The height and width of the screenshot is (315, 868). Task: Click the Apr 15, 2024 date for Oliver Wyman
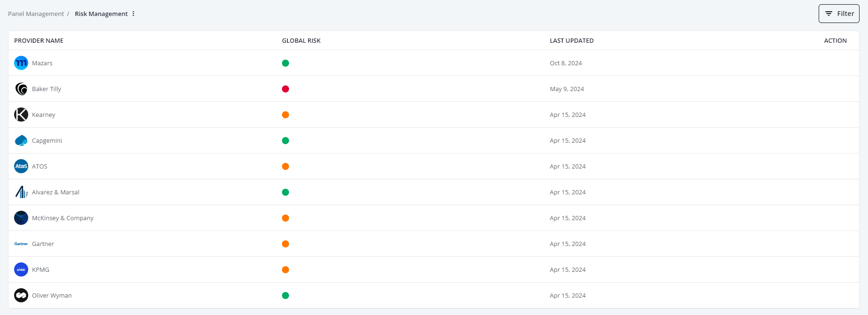tap(568, 295)
